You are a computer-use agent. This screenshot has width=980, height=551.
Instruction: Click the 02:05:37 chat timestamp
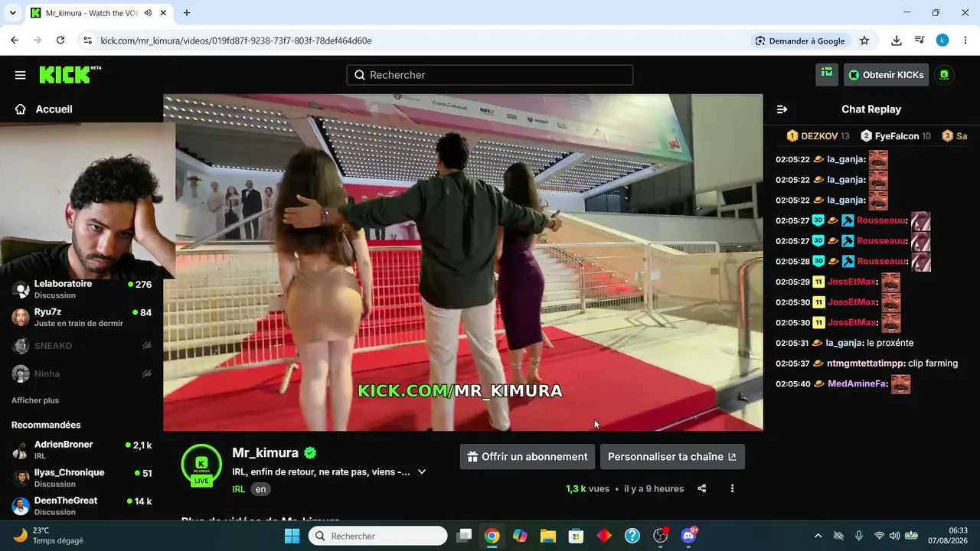click(792, 364)
